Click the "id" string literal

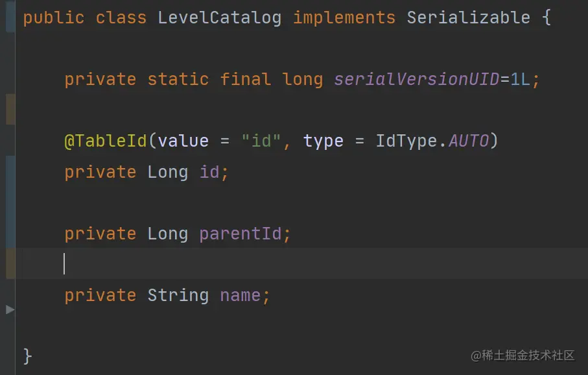[261, 141]
